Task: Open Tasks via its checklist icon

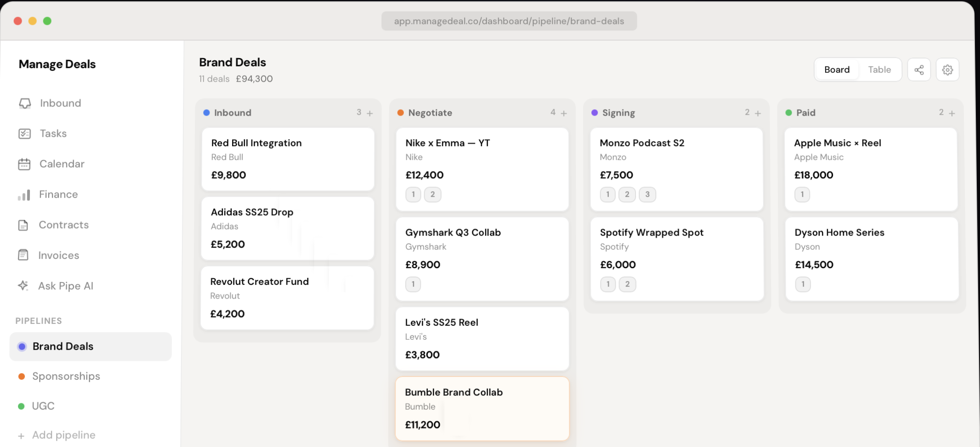Action: pyautogui.click(x=24, y=134)
